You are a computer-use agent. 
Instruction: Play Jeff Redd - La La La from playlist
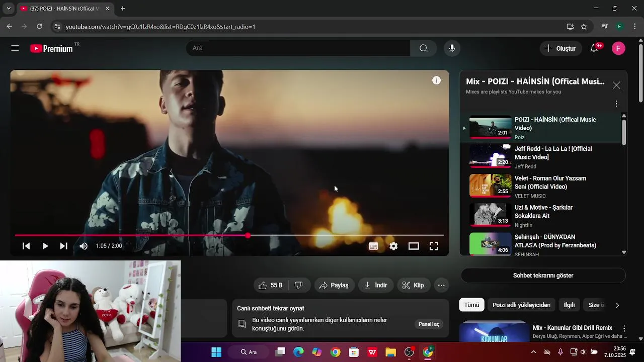pos(541,157)
